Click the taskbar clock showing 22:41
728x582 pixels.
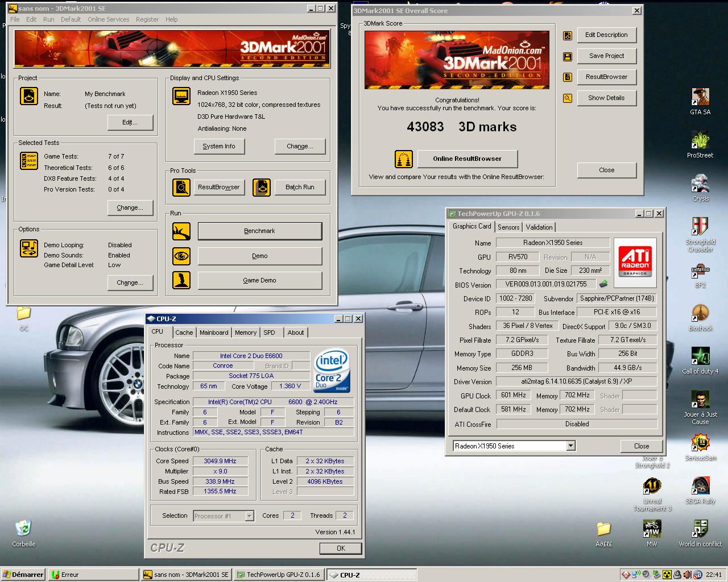click(713, 575)
